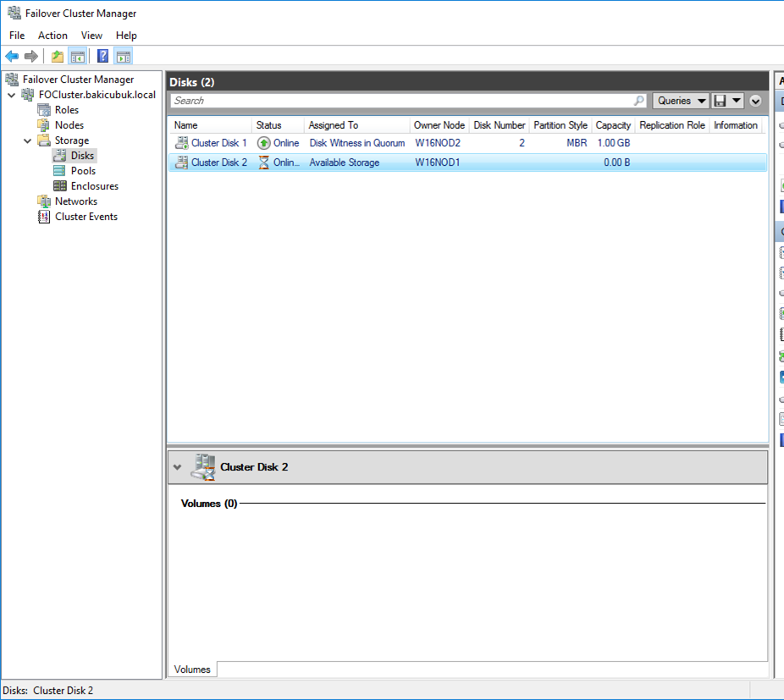Image resolution: width=784 pixels, height=700 pixels.
Task: Open the View menu
Action: (91, 36)
